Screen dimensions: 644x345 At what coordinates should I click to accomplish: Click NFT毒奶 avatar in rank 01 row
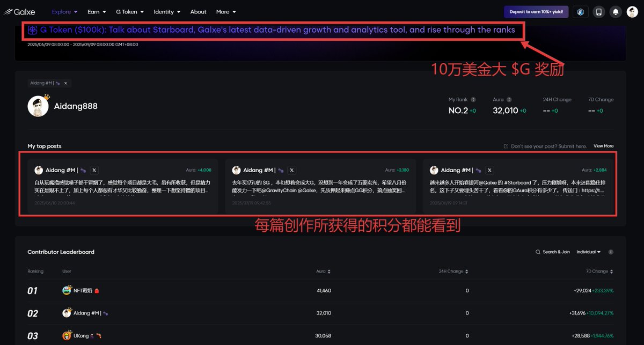(67, 290)
